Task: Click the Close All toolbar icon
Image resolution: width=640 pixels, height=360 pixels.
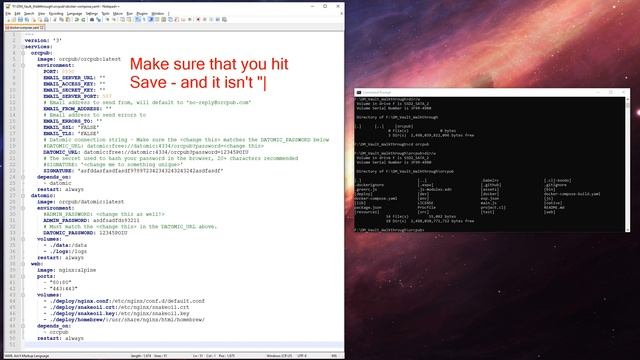Action: tap(40, 19)
